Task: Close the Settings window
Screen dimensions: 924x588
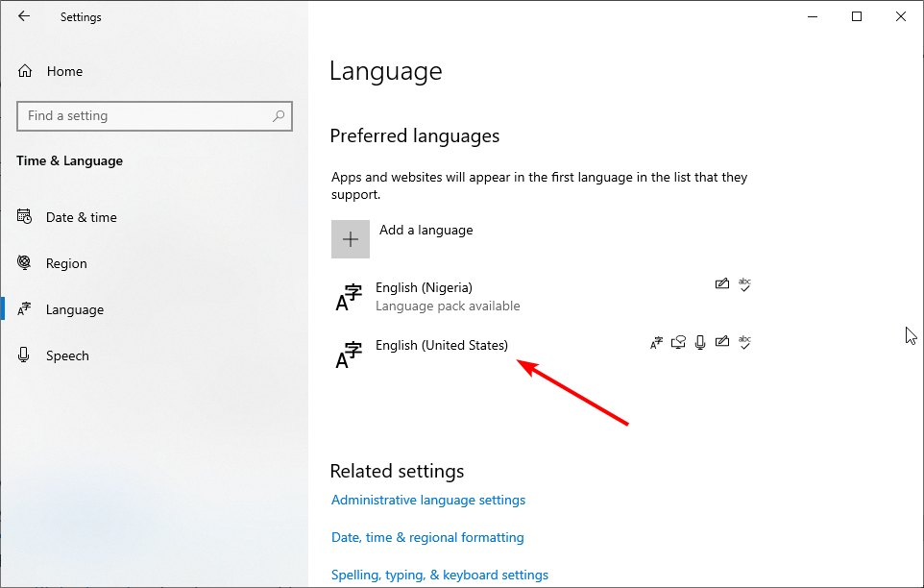Action: (901, 16)
